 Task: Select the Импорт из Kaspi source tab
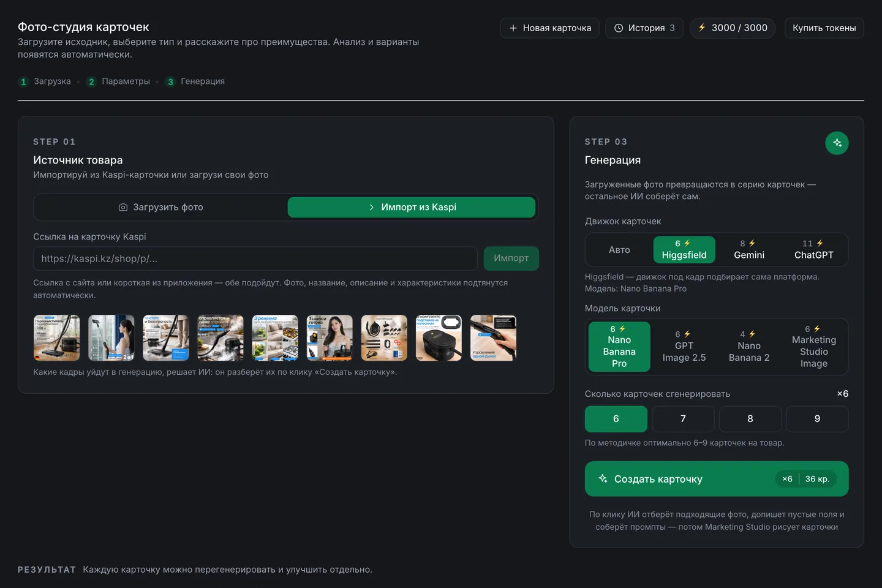pyautogui.click(x=412, y=208)
